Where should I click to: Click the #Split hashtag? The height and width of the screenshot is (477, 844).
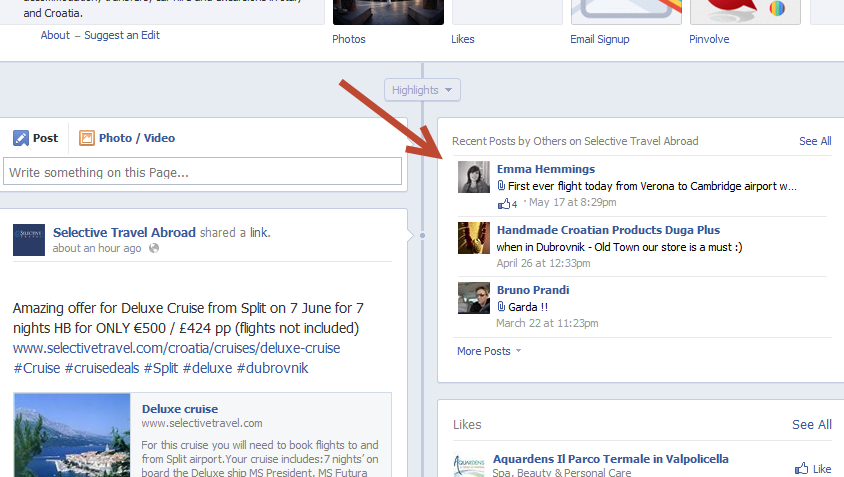(160, 368)
